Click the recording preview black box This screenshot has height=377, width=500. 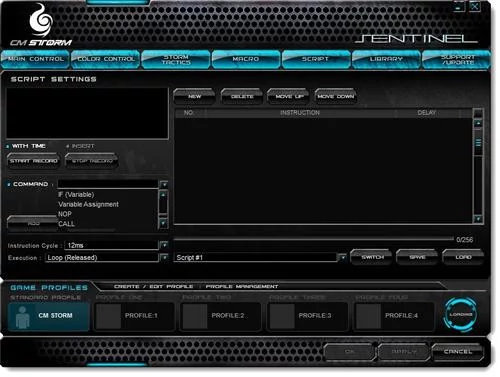[x=87, y=113]
